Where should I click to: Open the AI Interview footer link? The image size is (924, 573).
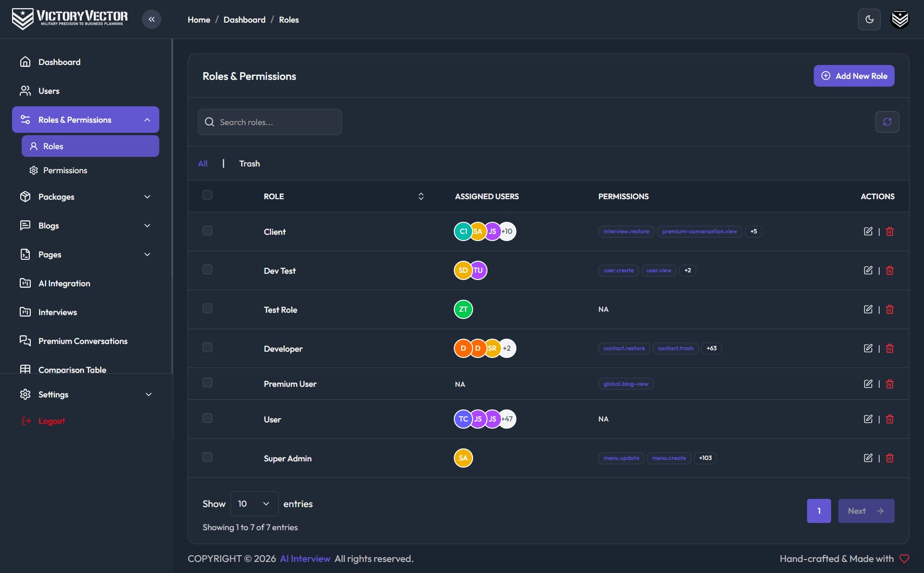[305, 559]
